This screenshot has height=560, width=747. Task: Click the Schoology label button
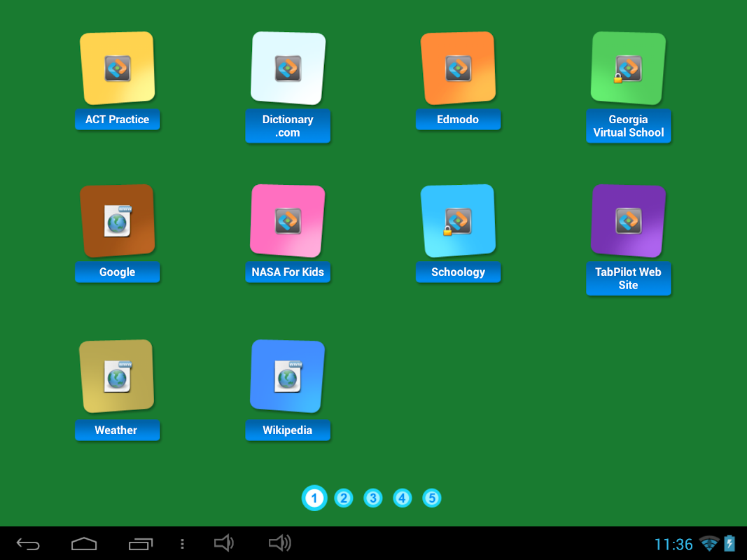pyautogui.click(x=459, y=272)
